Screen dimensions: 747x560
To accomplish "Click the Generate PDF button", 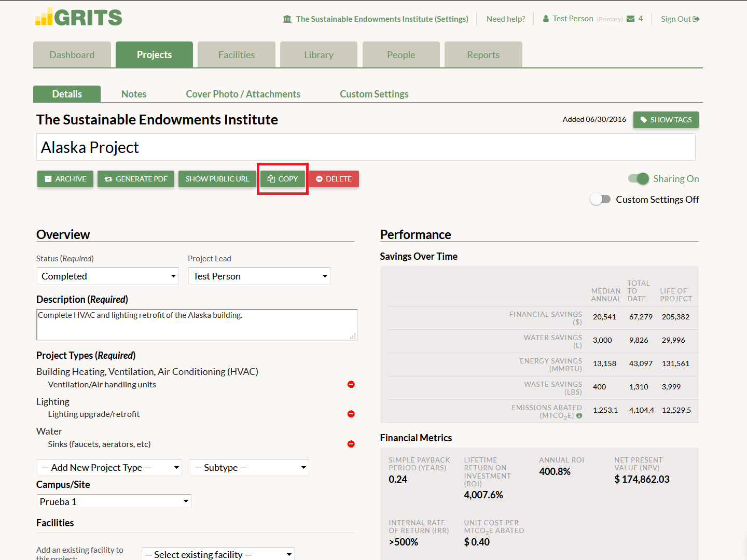I will (x=136, y=179).
